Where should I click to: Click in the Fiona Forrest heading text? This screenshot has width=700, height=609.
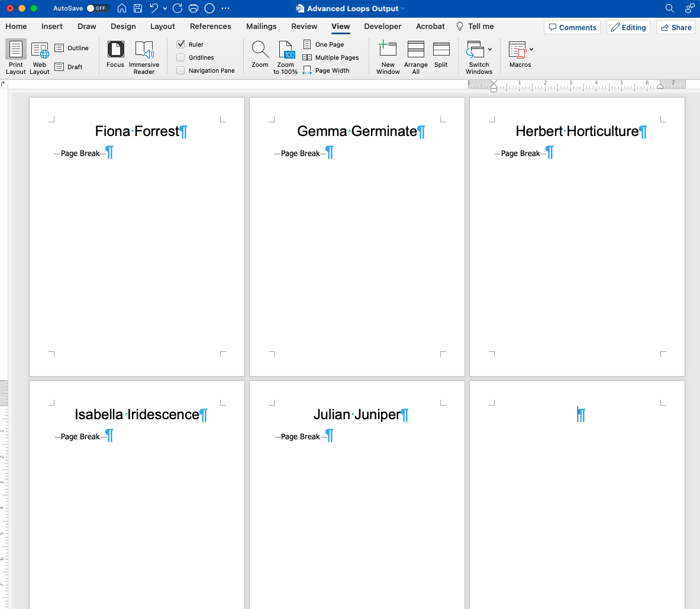[137, 131]
